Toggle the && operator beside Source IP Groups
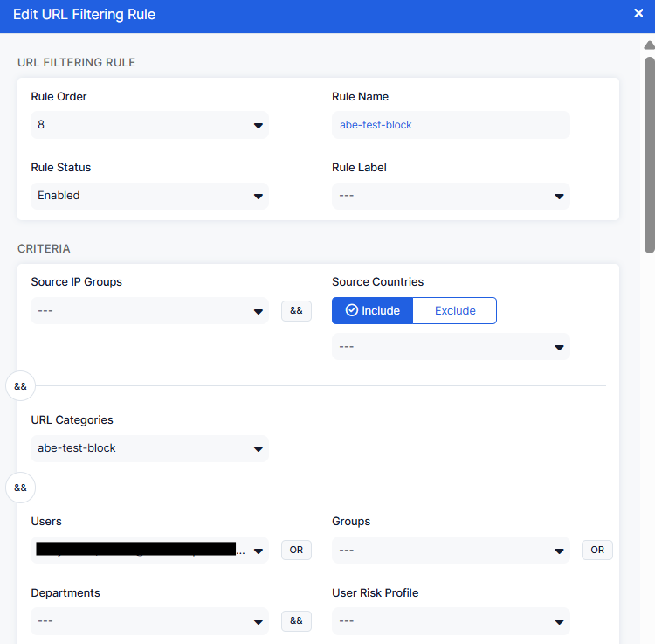Screen dimensions: 655x644 coord(296,310)
